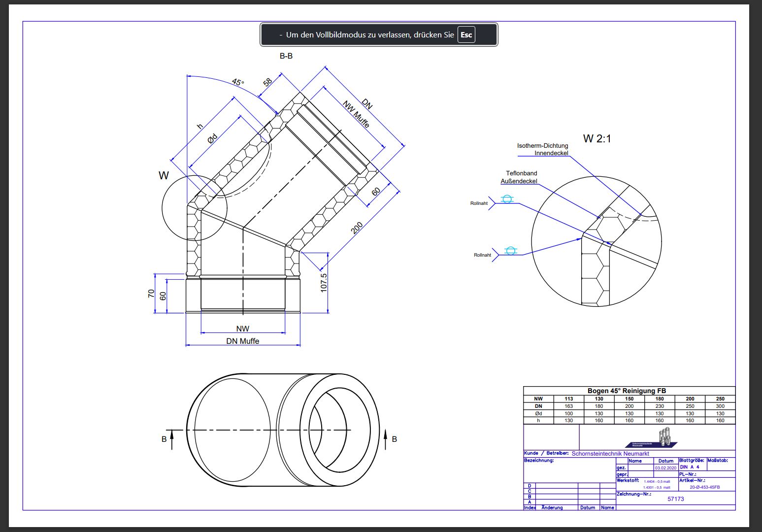
Task: Click the 'Teflonband Außendeckel' annotation
Action: pos(520,177)
